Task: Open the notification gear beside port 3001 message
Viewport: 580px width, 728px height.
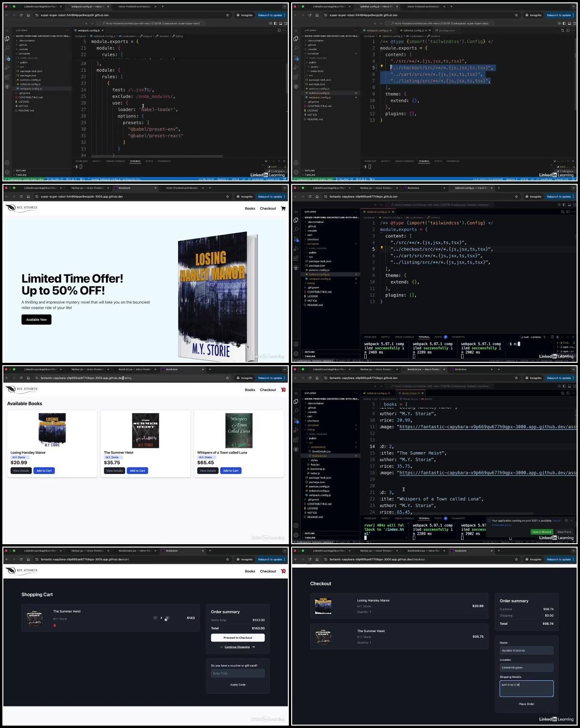Action: (566, 521)
